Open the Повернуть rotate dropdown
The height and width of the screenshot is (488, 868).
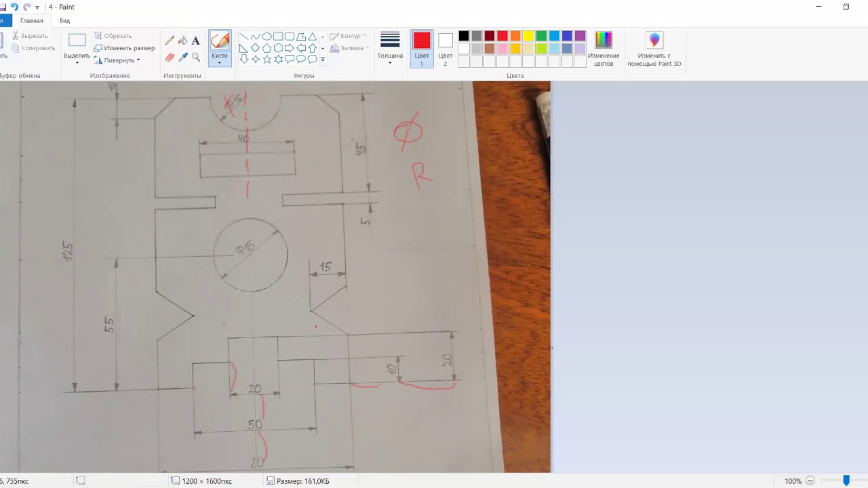(x=122, y=60)
